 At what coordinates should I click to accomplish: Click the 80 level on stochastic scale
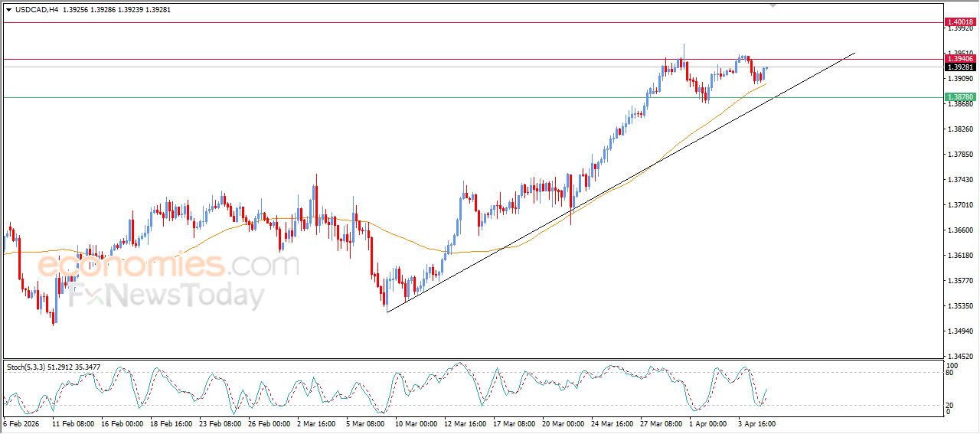tap(949, 373)
